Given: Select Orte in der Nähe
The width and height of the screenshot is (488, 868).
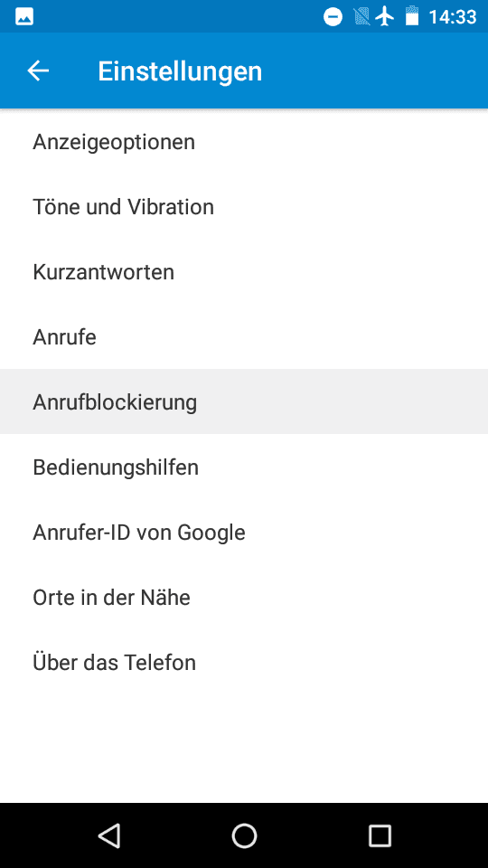Looking at the screenshot, I should tap(244, 598).
